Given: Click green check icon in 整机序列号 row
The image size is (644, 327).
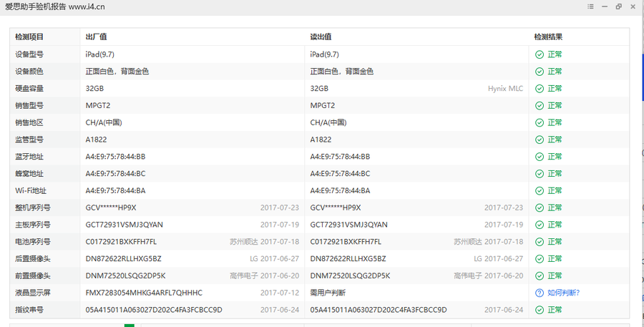Looking at the screenshot, I should (540, 208).
